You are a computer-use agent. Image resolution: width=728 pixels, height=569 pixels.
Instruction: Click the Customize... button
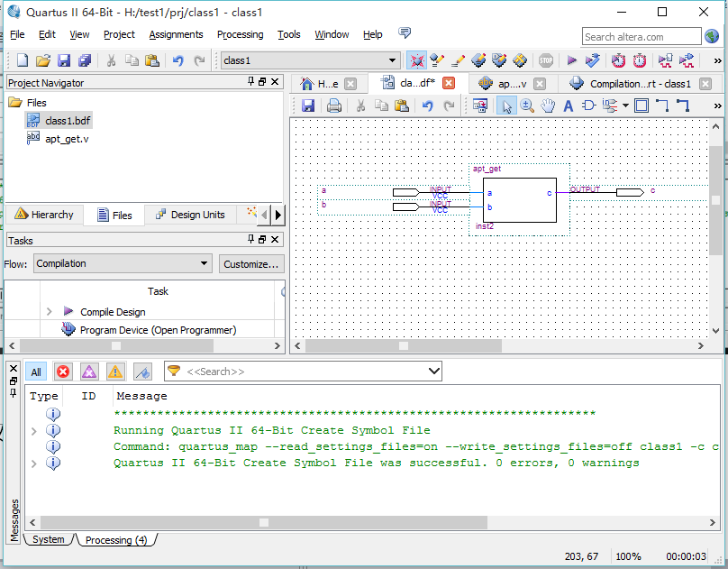point(251,264)
